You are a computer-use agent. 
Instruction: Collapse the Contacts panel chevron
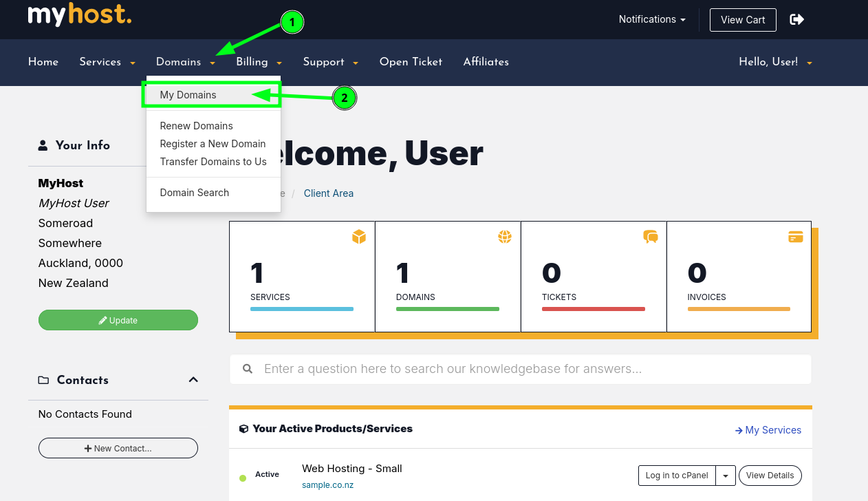click(193, 380)
